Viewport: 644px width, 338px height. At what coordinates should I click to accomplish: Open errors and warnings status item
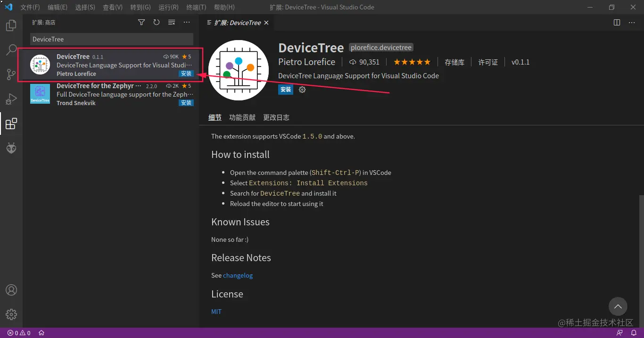(19, 333)
